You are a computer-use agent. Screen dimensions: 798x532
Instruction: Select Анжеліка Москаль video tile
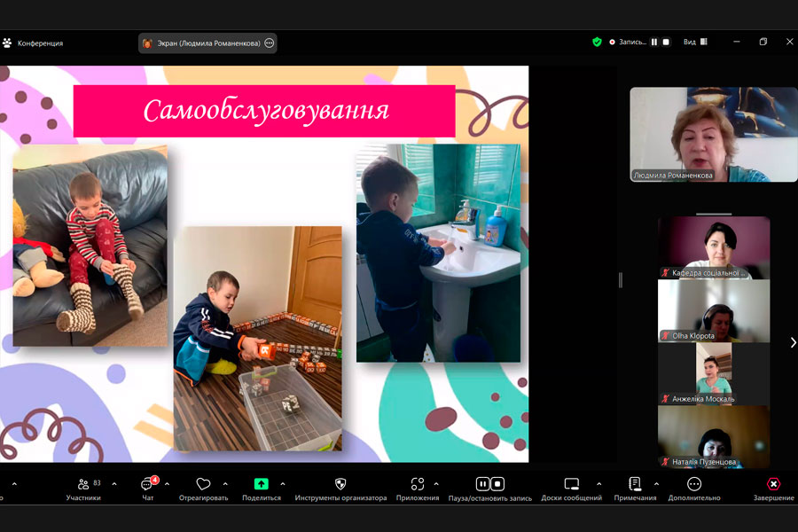pyautogui.click(x=714, y=373)
